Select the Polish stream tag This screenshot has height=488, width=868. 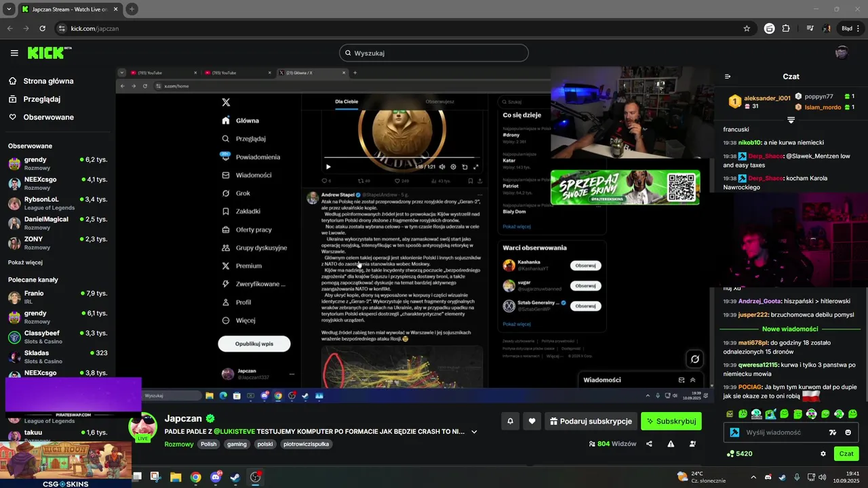coord(208,444)
